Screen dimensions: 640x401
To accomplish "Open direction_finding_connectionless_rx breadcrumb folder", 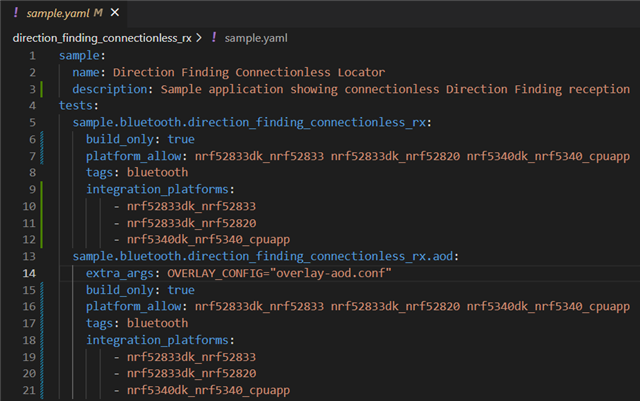I will coord(102,38).
